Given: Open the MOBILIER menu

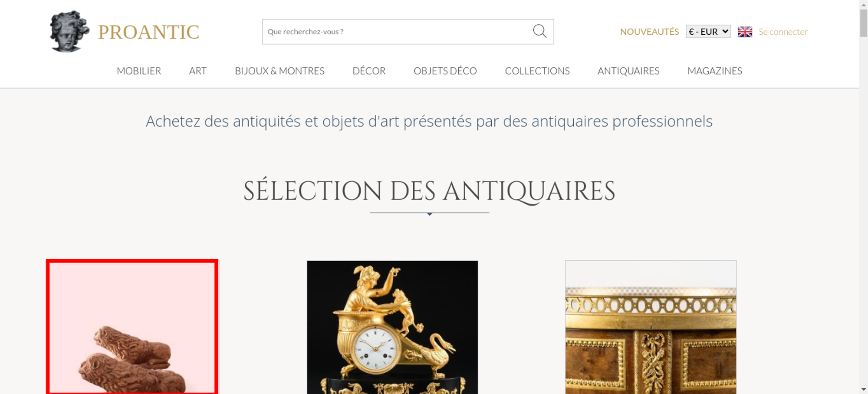Looking at the screenshot, I should pos(139,71).
